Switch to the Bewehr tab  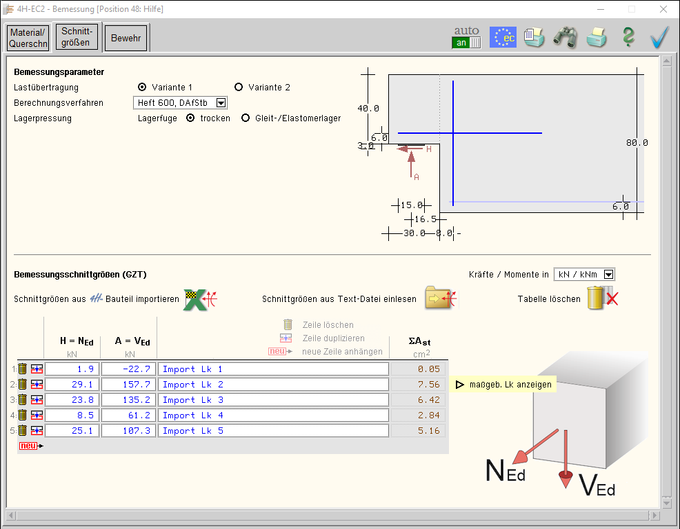coord(126,37)
